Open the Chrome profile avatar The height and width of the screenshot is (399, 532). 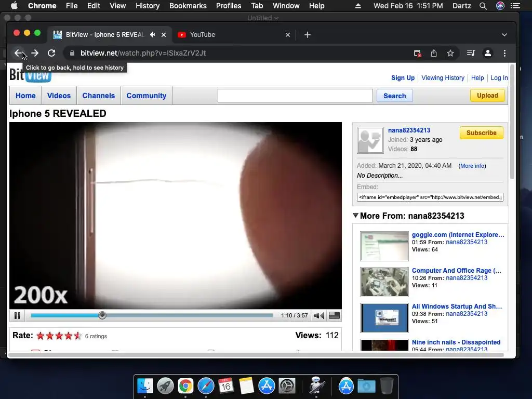(x=488, y=54)
